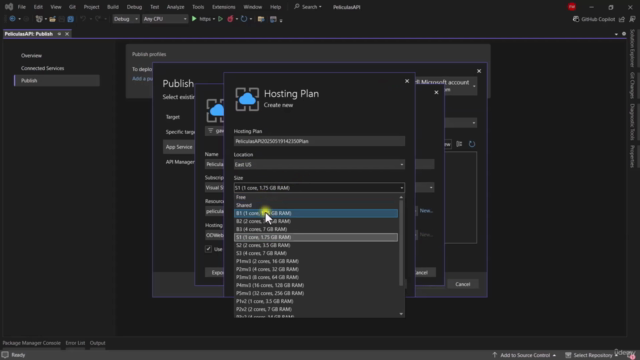Viewport: 640px width, 360px height.
Task: Select P4mv3 (16 cores, 128 GB RAM) item
Action: (316, 285)
